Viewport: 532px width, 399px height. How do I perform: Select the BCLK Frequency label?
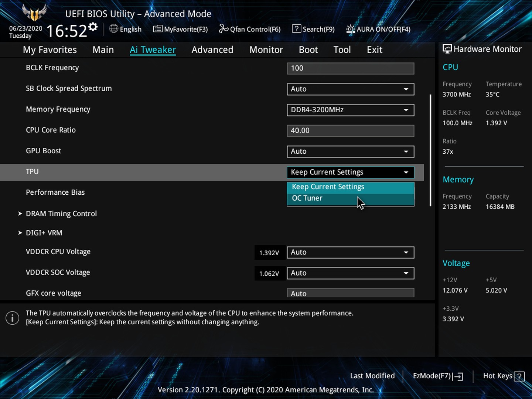[52, 68]
